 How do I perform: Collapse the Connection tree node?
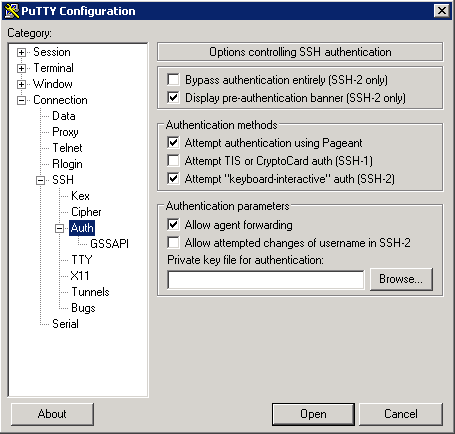21,100
